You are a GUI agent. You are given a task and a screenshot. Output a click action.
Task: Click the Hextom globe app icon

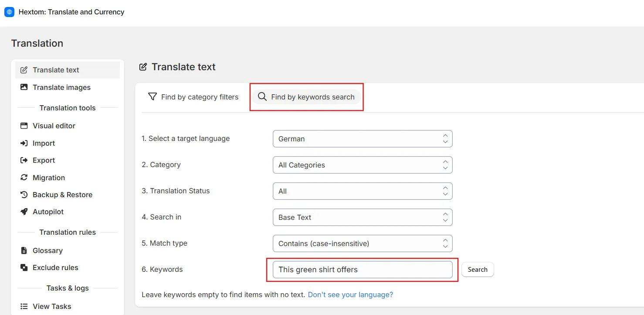[9, 12]
